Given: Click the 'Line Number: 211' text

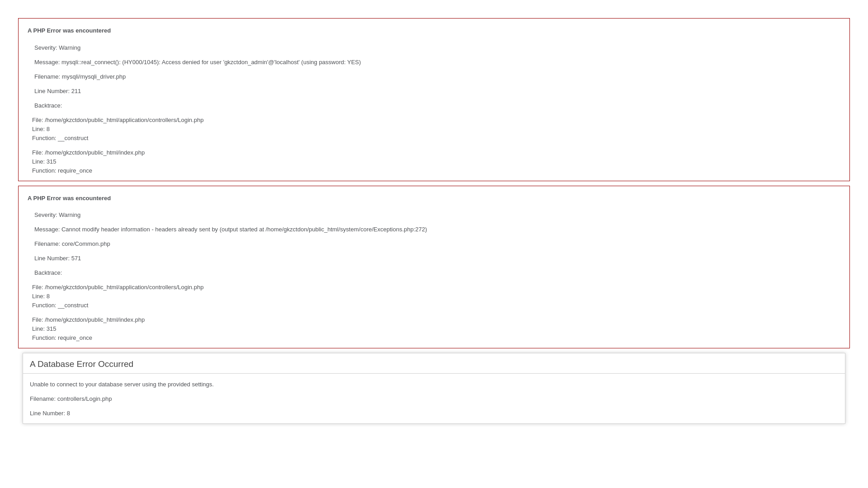Looking at the screenshot, I should point(57,91).
